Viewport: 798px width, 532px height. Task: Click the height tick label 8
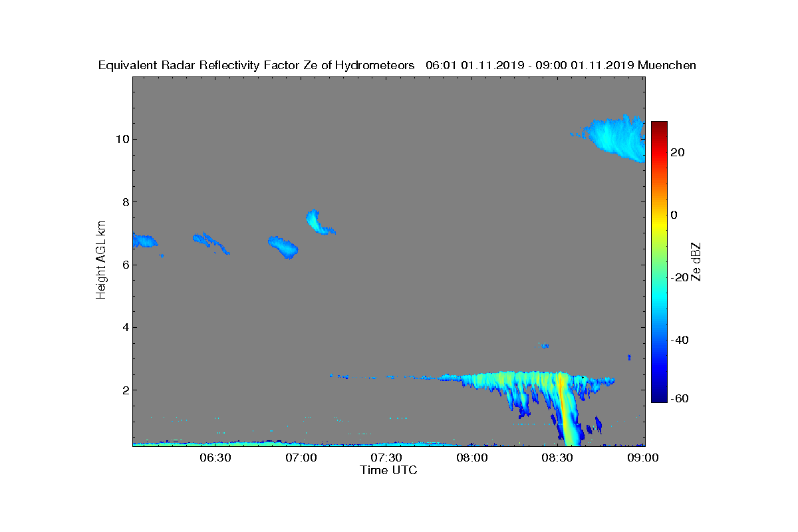(x=124, y=202)
